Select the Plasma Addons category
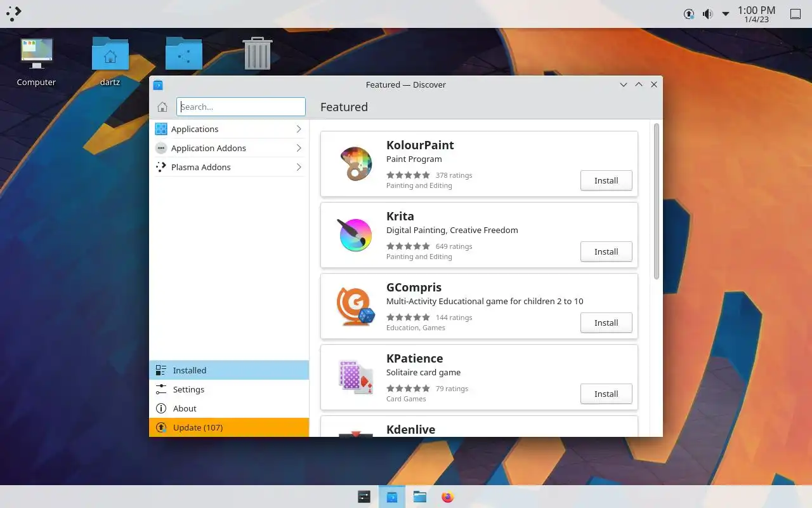This screenshot has width=812, height=508. pyautogui.click(x=229, y=167)
